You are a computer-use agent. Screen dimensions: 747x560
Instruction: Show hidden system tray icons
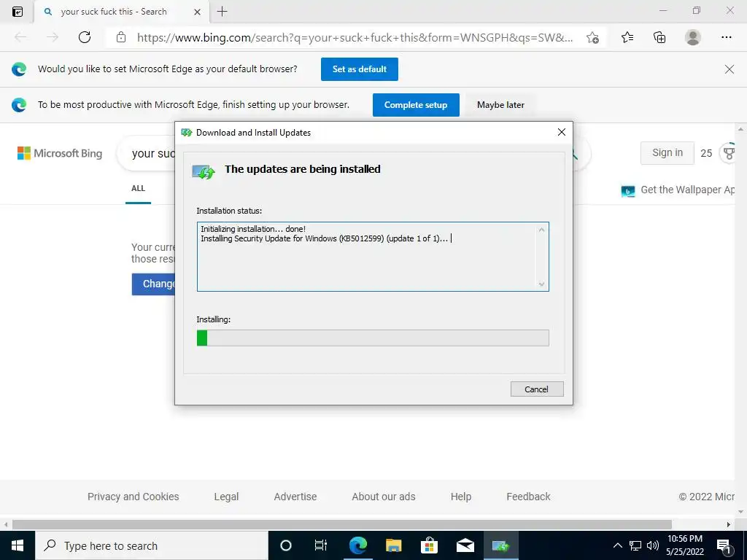click(x=617, y=545)
